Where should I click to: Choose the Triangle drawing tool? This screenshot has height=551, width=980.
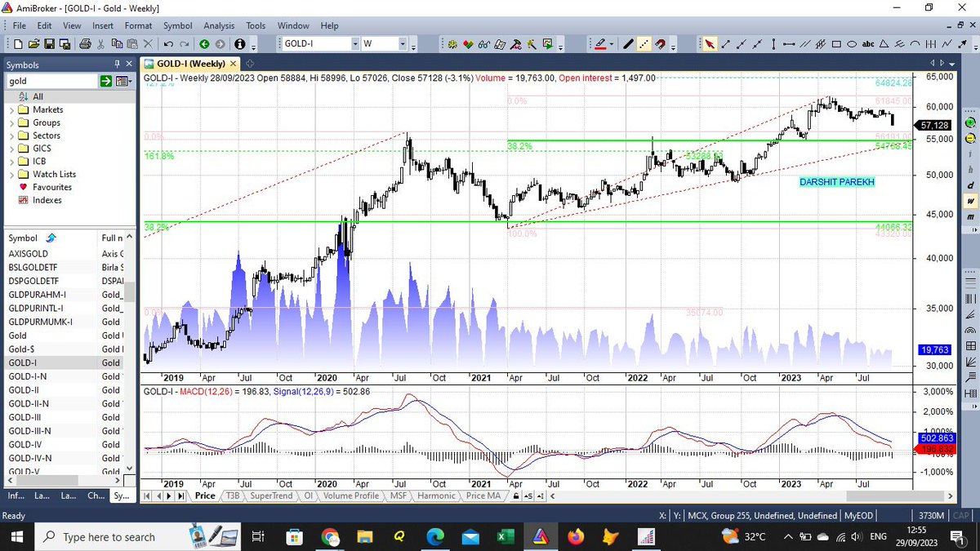[x=884, y=44]
